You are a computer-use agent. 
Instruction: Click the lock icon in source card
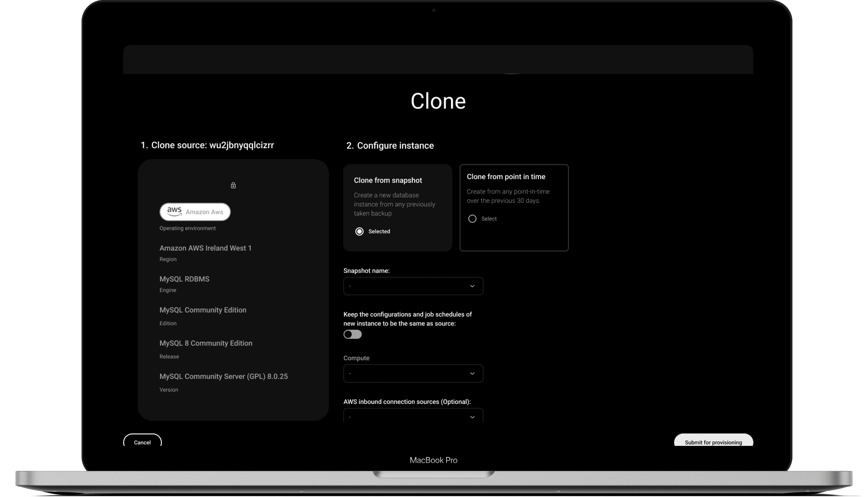pyautogui.click(x=233, y=185)
